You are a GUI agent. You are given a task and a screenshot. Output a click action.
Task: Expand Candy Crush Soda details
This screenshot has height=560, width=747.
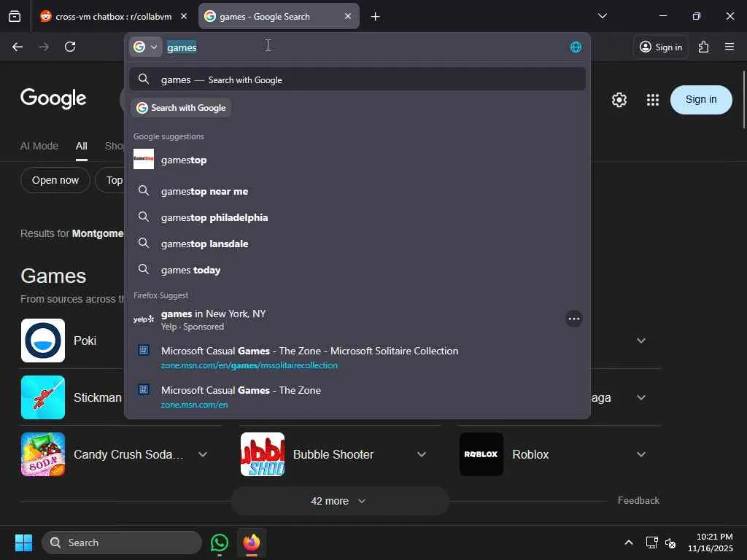[x=203, y=454]
